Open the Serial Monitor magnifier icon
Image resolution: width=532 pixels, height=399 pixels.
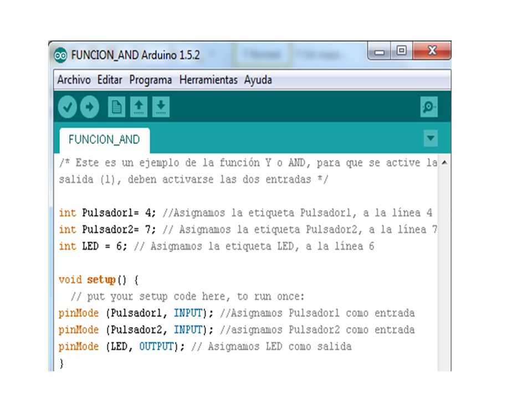pyautogui.click(x=429, y=107)
